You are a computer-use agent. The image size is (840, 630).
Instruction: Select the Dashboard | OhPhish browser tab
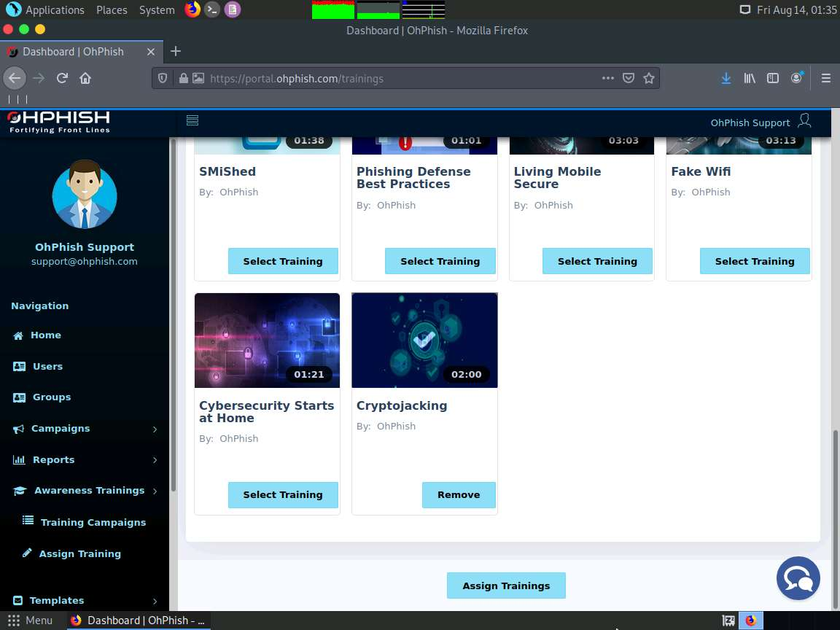(82, 52)
